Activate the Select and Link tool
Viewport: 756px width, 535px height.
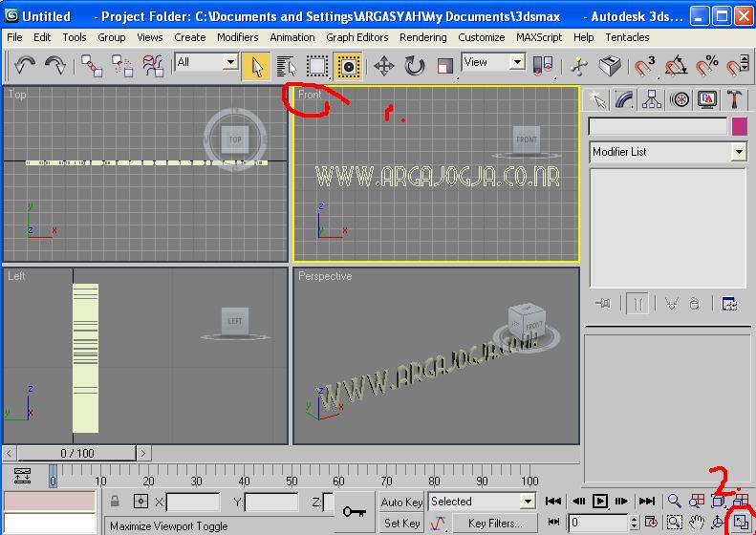(x=92, y=66)
